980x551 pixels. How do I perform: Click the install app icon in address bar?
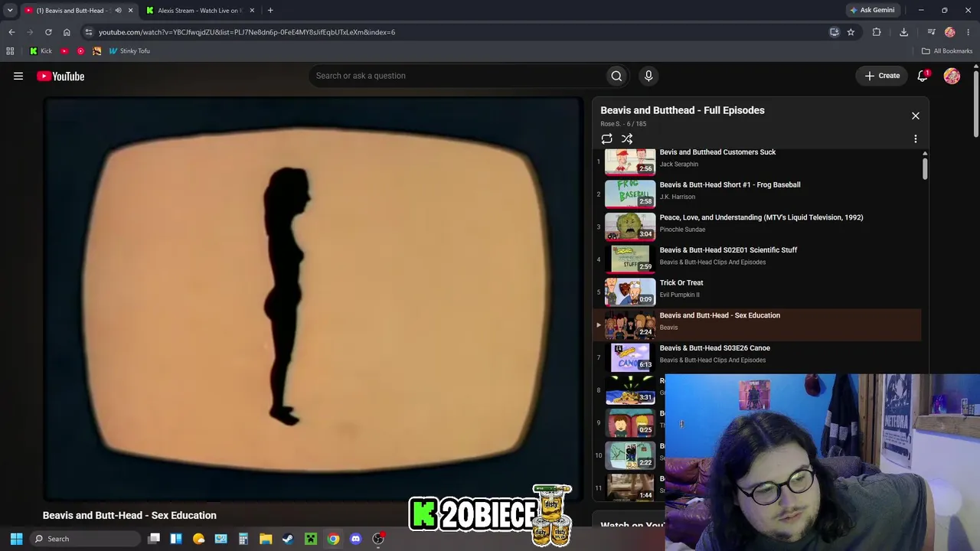[x=835, y=32]
